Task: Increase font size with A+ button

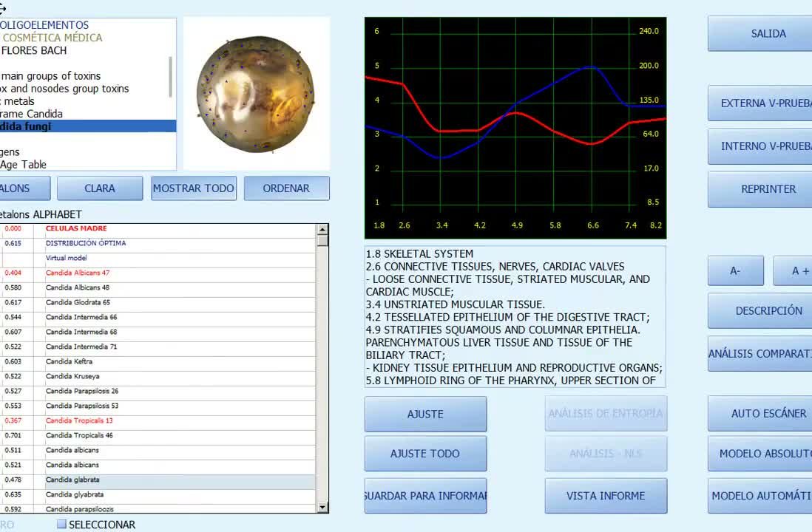Action: 793,270
